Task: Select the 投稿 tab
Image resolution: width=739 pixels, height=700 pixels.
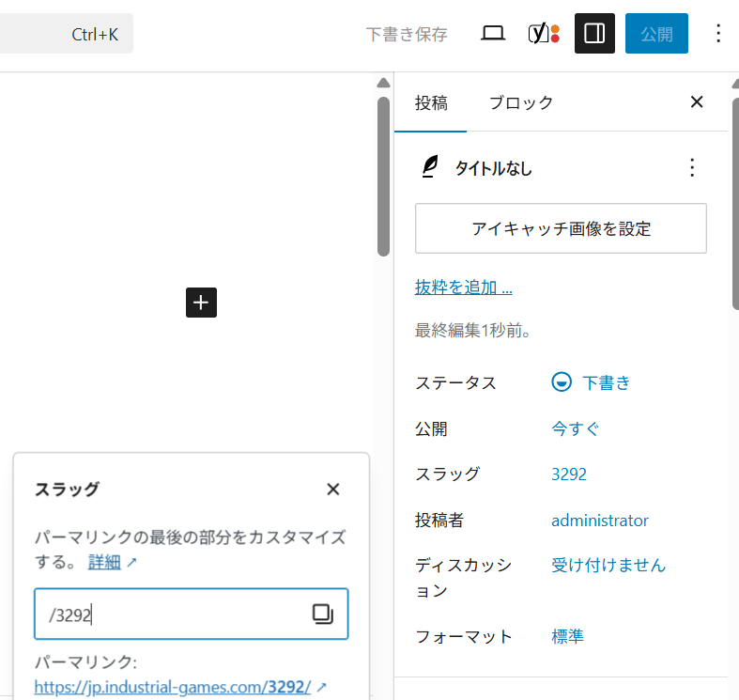Action: 431,103
